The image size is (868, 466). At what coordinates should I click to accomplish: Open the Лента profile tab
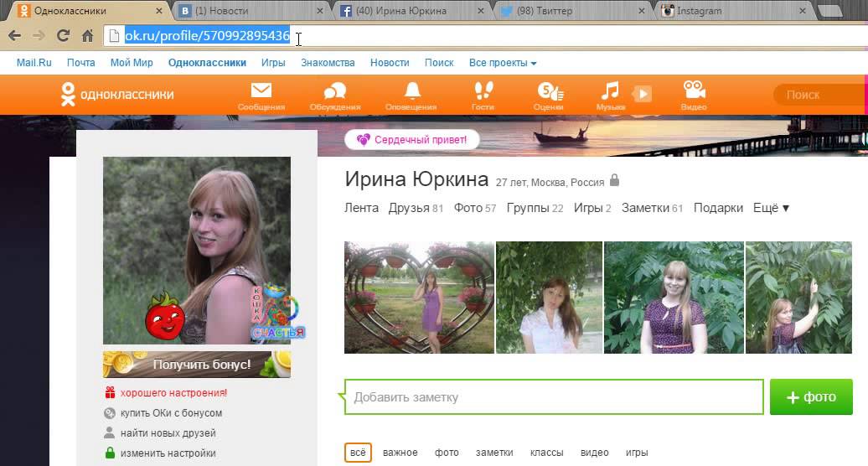361,208
